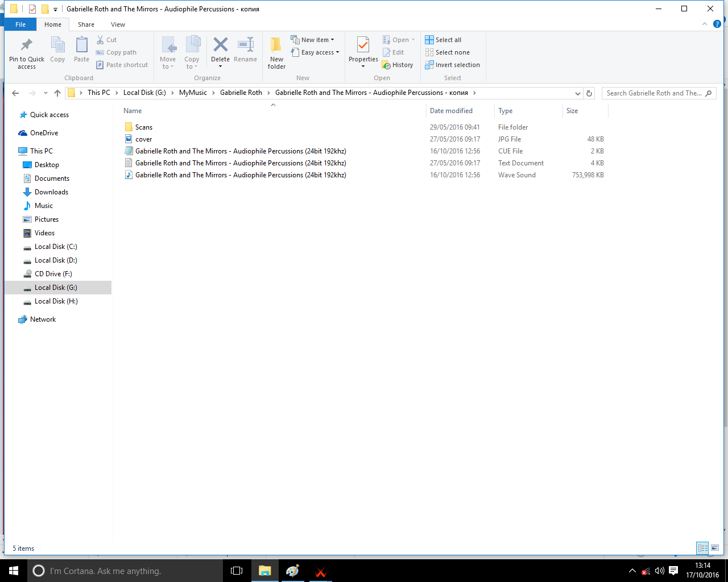Viewport: 728px width, 582px height.
Task: Open recent locations dropdown arrow
Action: 45,93
